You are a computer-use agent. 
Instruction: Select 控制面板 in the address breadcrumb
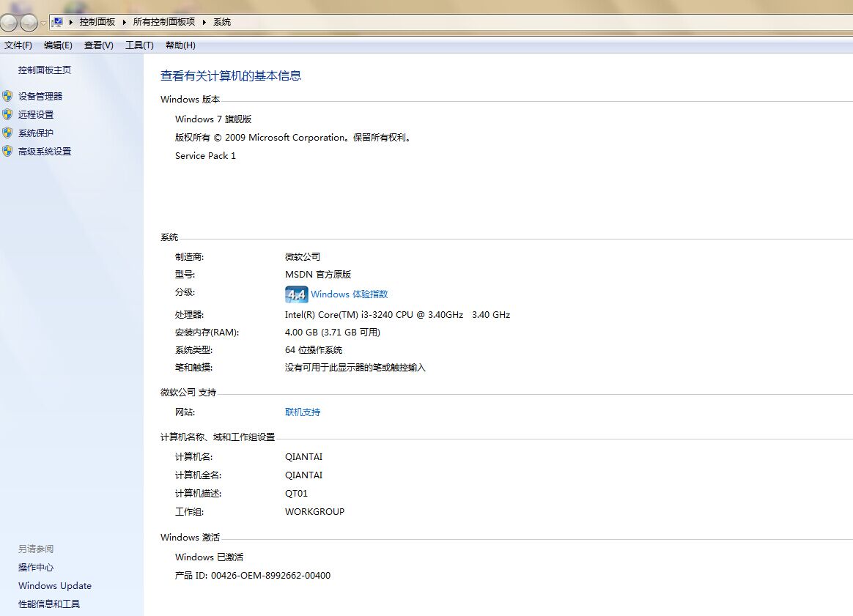pos(97,22)
